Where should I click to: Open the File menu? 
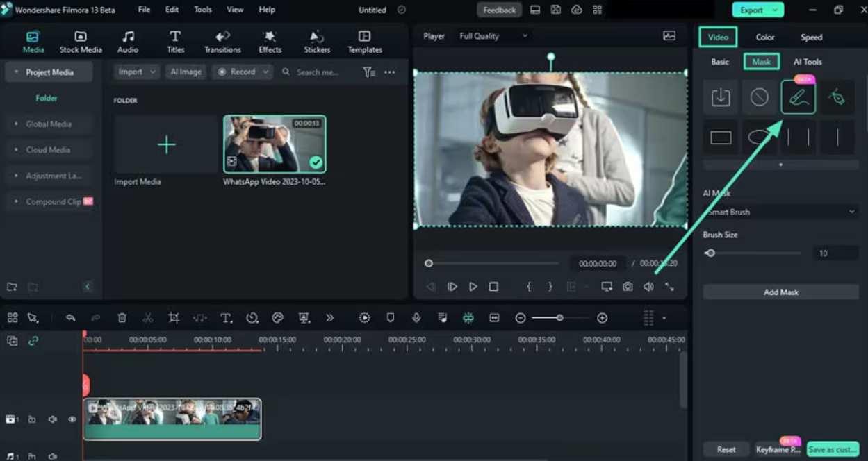coord(144,10)
